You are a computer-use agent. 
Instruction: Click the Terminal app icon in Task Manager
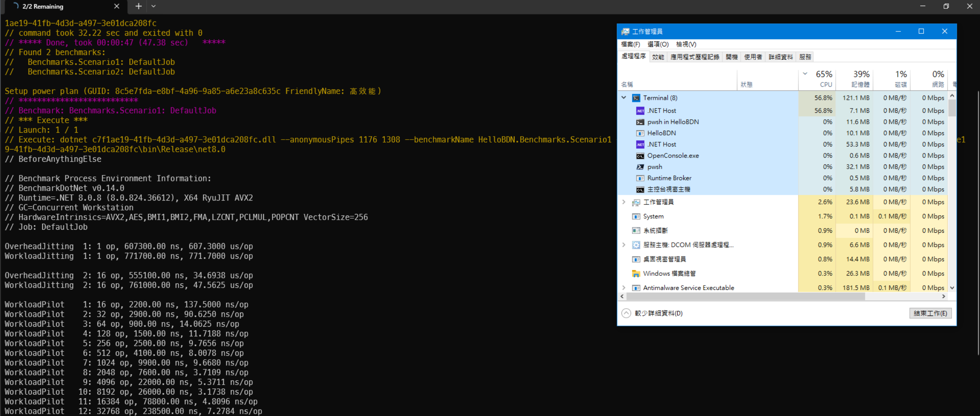click(x=636, y=98)
